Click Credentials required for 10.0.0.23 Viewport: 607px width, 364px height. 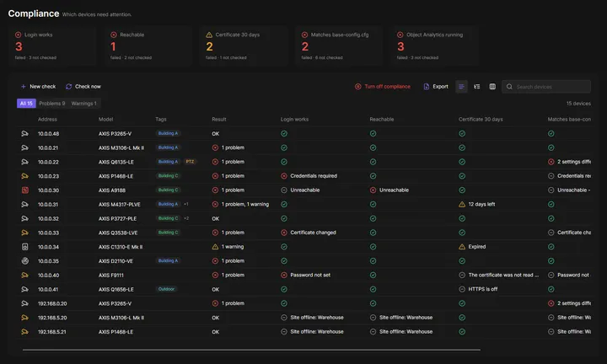tap(309, 176)
